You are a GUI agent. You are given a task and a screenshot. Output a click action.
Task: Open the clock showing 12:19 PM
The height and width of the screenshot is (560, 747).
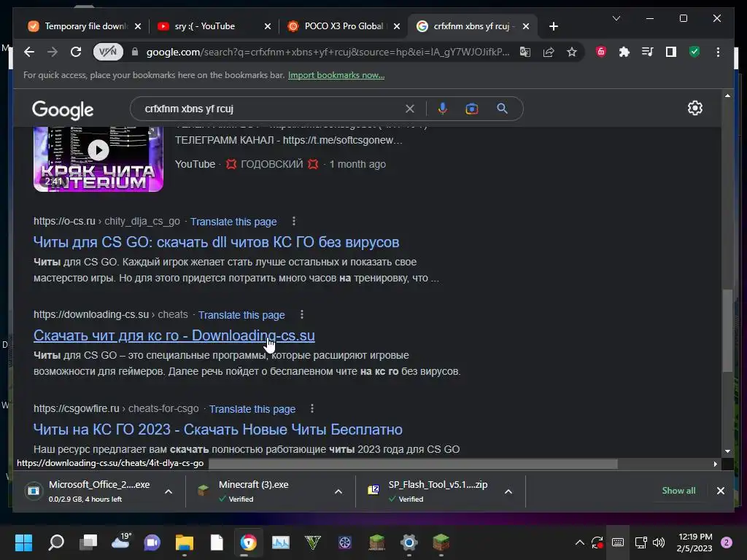click(694, 542)
